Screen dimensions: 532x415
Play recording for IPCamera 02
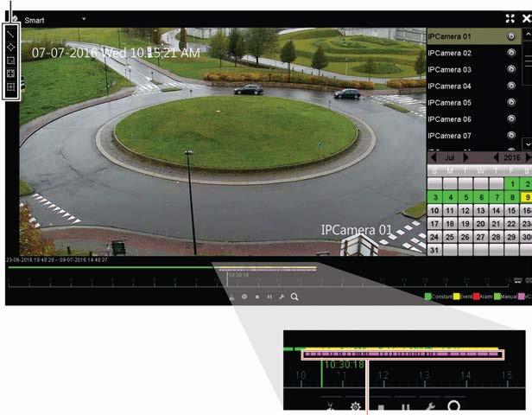(511, 53)
